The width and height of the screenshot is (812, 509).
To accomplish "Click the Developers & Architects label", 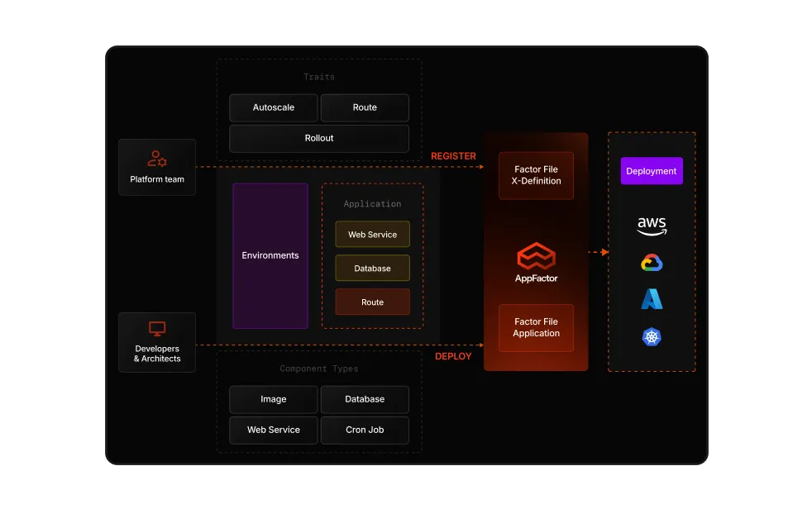I will click(x=157, y=354).
